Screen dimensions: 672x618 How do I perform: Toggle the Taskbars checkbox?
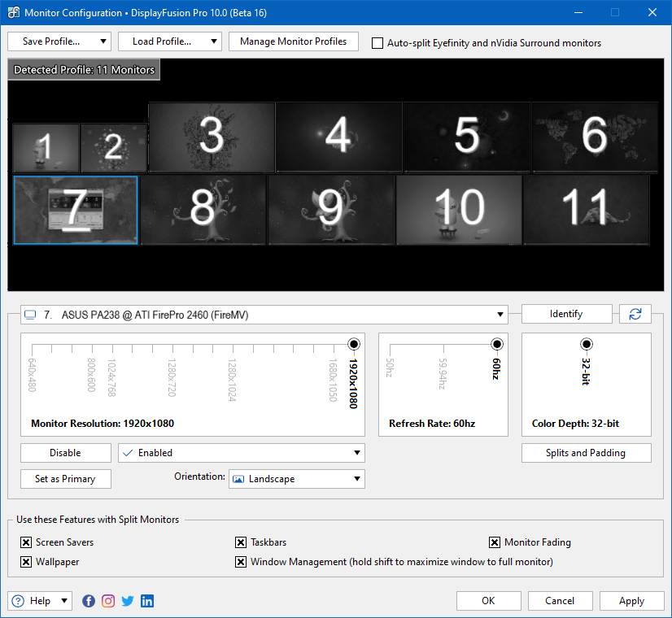click(241, 542)
